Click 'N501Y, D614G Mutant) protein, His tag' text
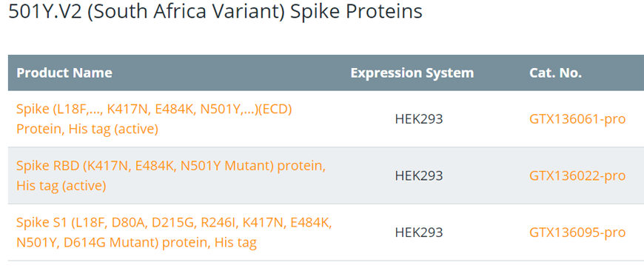The image size is (644, 279). 136,243
